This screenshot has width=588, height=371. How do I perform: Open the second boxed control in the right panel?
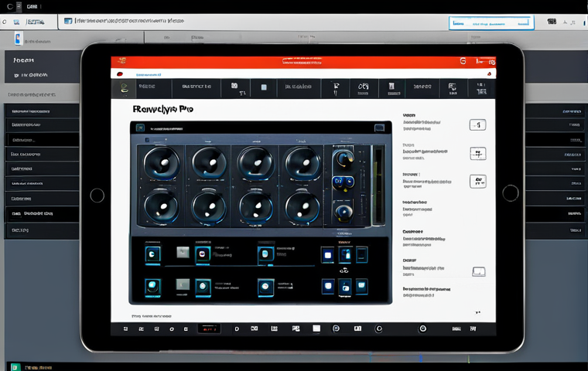pyautogui.click(x=478, y=153)
